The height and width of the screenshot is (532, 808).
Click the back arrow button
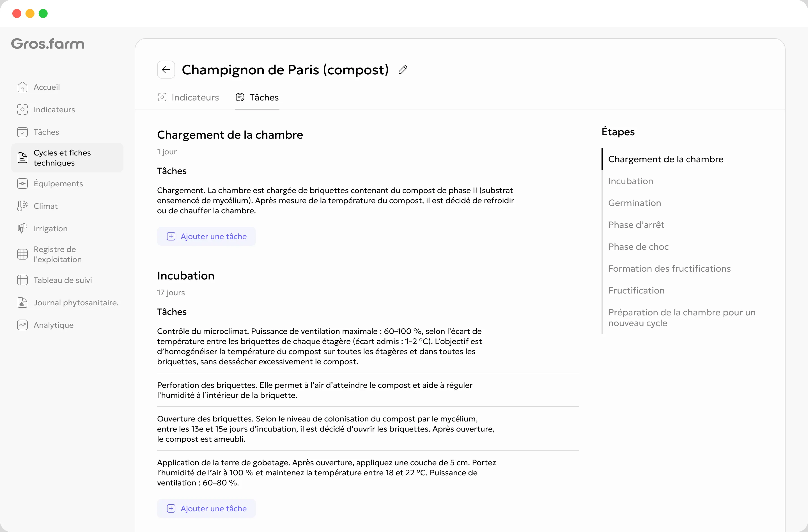pos(166,70)
